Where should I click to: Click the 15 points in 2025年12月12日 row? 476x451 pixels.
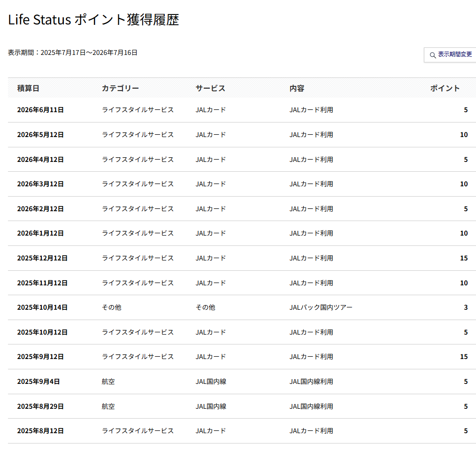[464, 258]
